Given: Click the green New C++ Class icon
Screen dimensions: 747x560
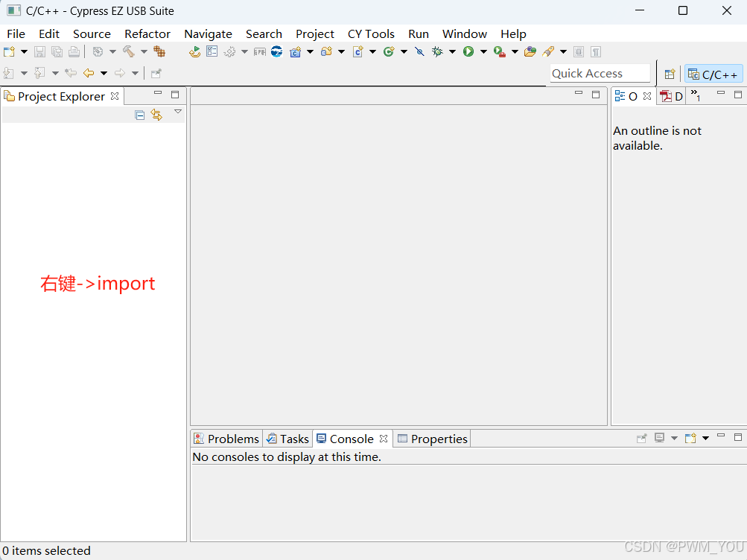Looking at the screenshot, I should click(x=389, y=51).
